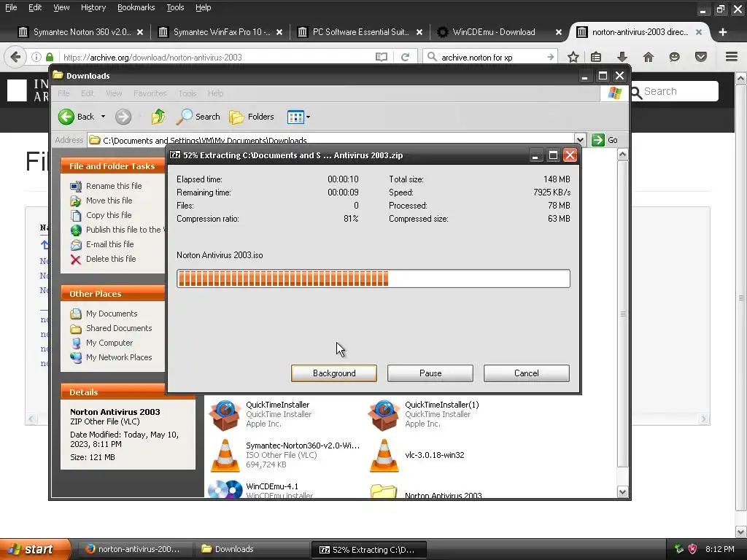Viewport: 747px width, 560px height.
Task: Switch to Symantec Norton 360 browser tab
Action: pos(81,32)
